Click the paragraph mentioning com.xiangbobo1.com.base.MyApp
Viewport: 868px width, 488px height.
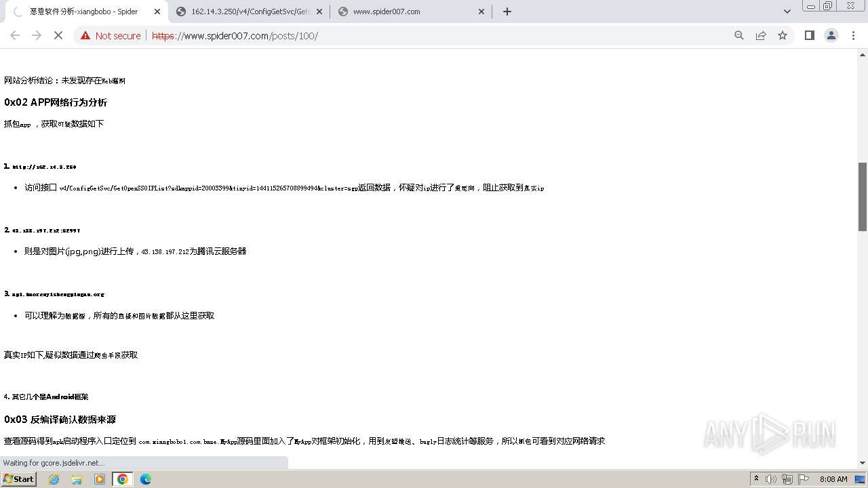pyautogui.click(x=304, y=441)
